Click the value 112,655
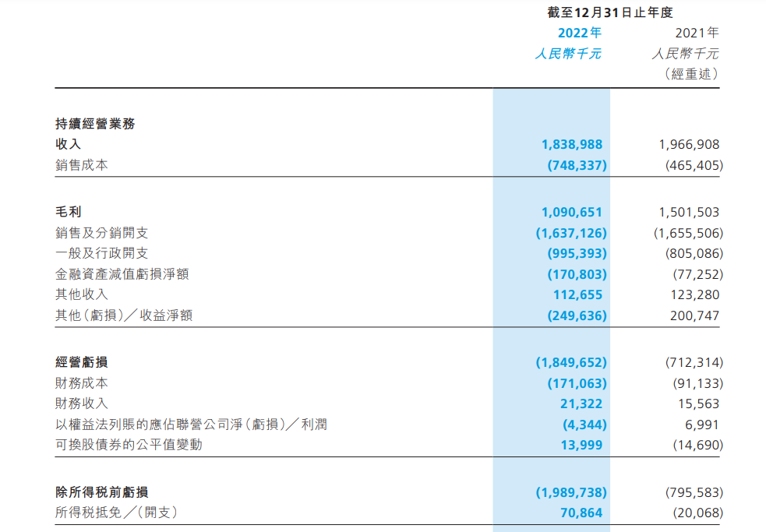 click(x=578, y=295)
